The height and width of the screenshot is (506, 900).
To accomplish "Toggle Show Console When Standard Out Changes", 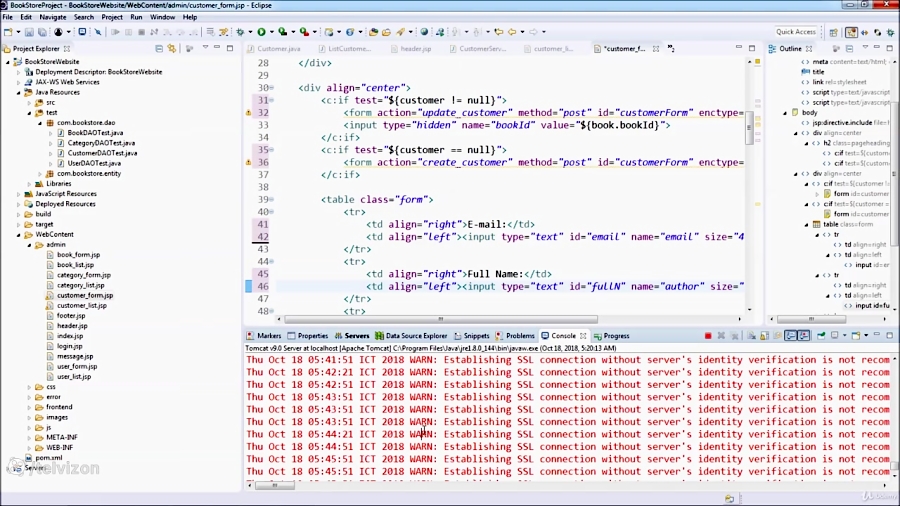I will [791, 336].
